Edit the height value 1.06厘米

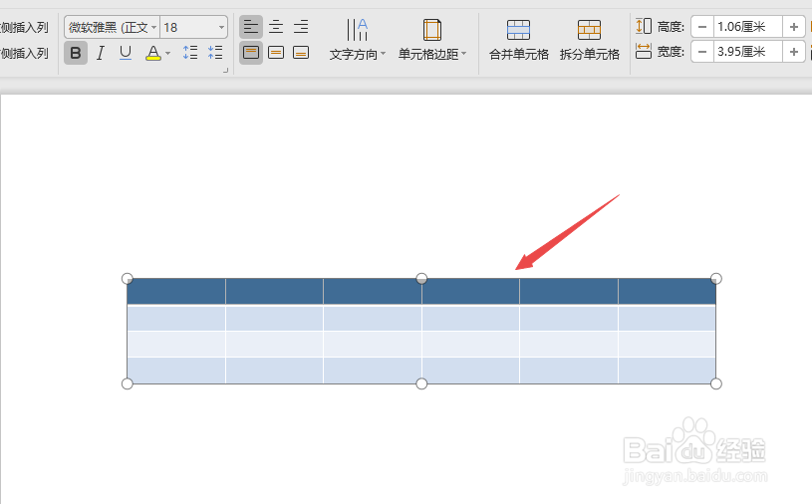pos(748,27)
